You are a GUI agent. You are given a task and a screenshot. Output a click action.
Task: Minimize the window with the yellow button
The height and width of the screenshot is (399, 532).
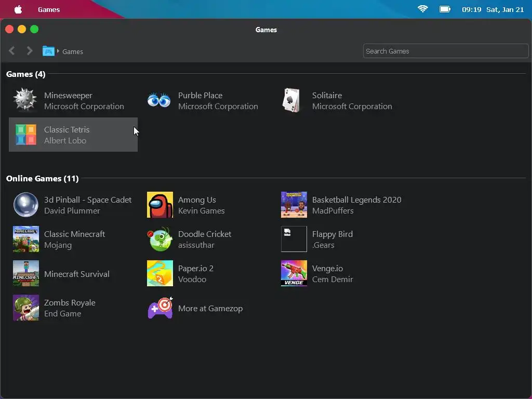pyautogui.click(x=22, y=29)
